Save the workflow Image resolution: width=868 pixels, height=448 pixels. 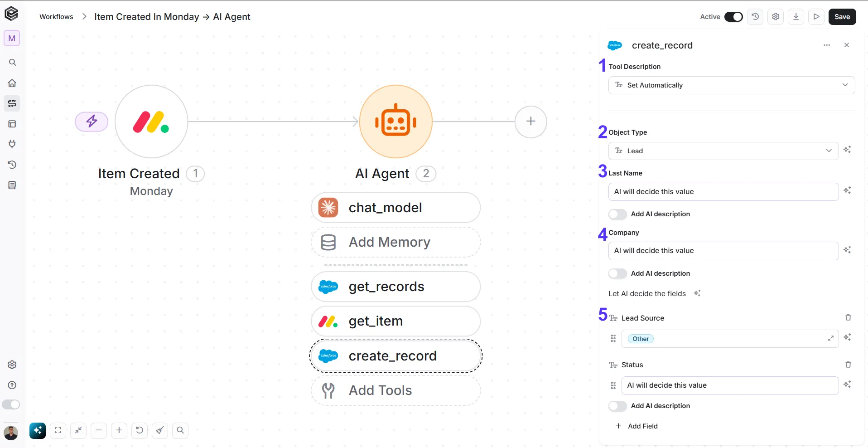coord(842,17)
